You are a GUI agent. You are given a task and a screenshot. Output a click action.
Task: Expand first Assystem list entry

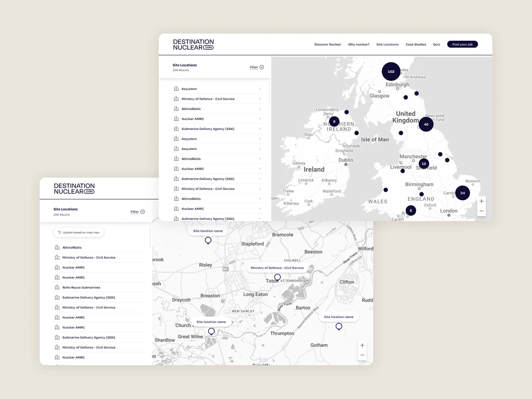point(260,89)
